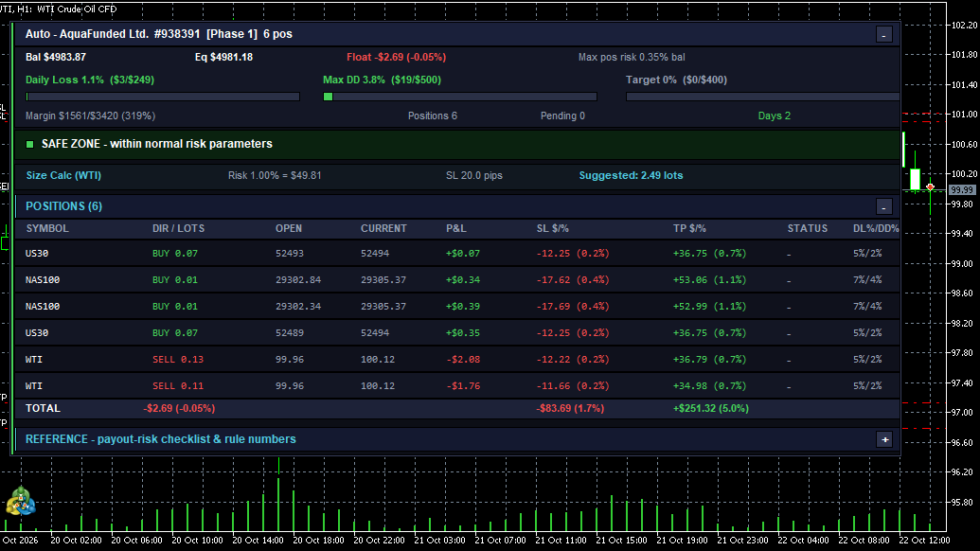Click the Max DD progress bar
This screenshot has width=980, height=551.
click(x=460, y=97)
